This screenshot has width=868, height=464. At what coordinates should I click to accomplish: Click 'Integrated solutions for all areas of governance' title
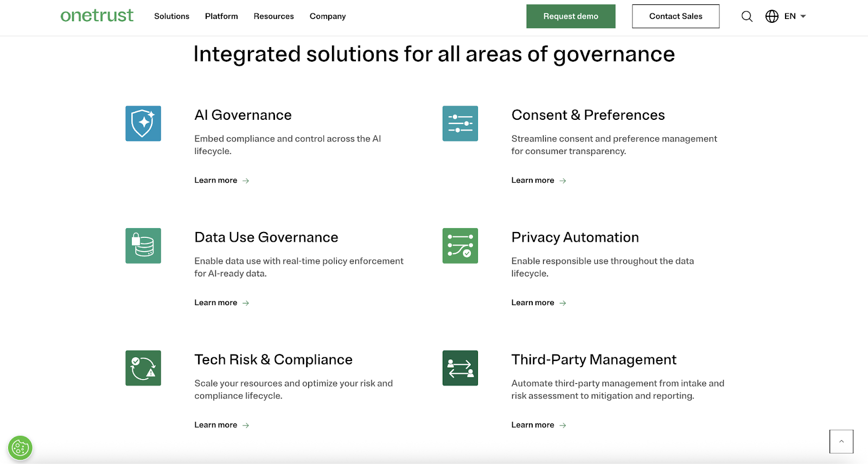[434, 54]
